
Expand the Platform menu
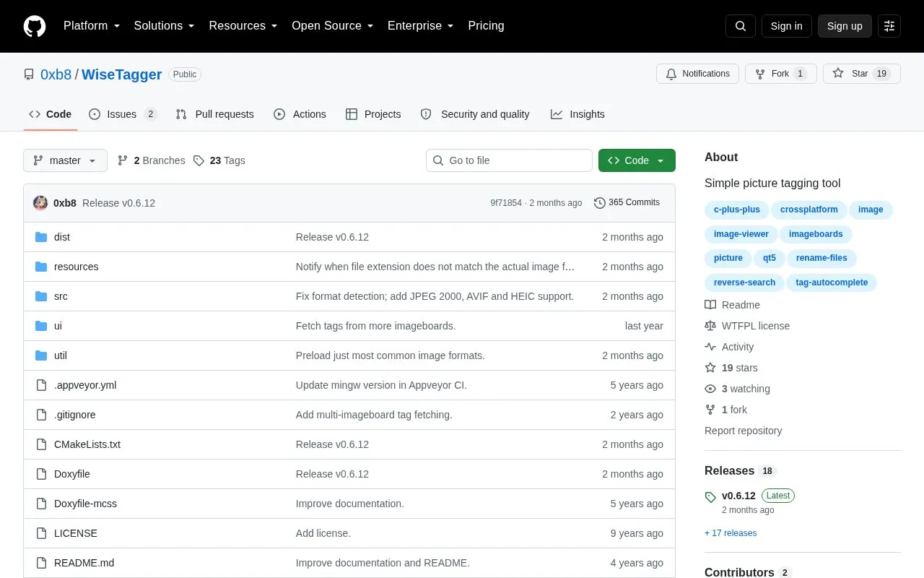coord(91,26)
